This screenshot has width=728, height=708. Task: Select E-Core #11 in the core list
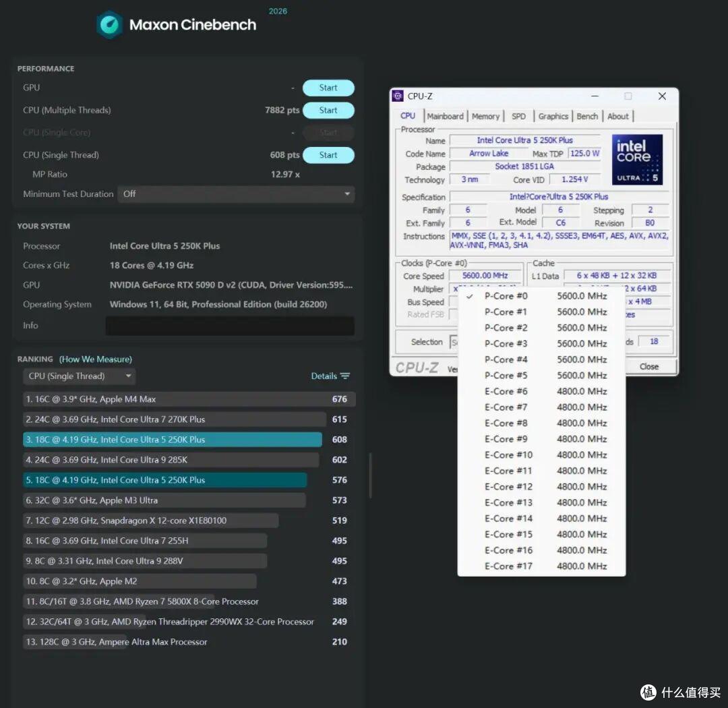point(541,471)
